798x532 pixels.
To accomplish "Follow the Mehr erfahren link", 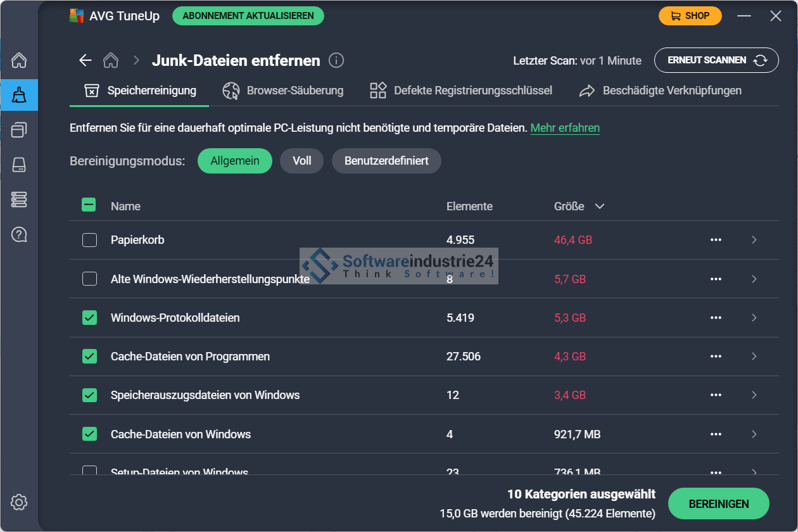I will click(x=565, y=128).
